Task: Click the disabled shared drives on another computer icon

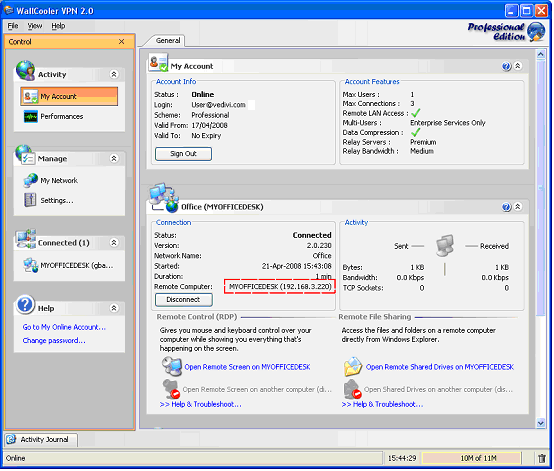Action: [353, 389]
